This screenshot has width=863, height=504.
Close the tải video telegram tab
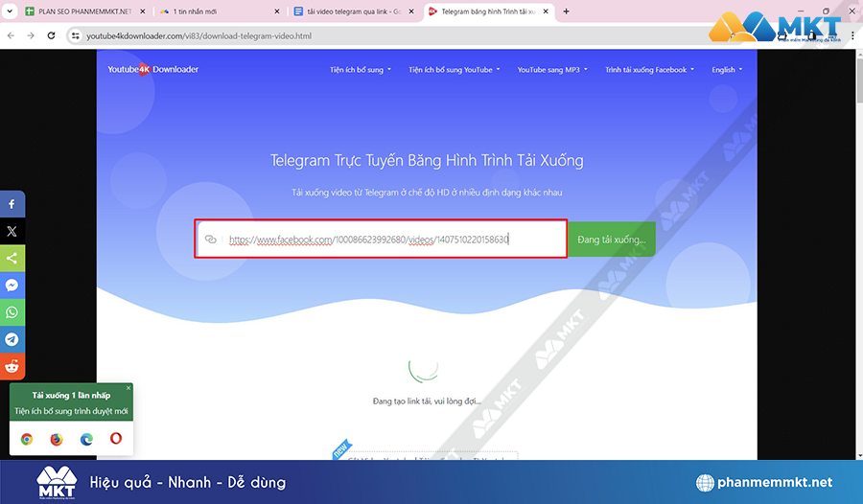point(411,11)
